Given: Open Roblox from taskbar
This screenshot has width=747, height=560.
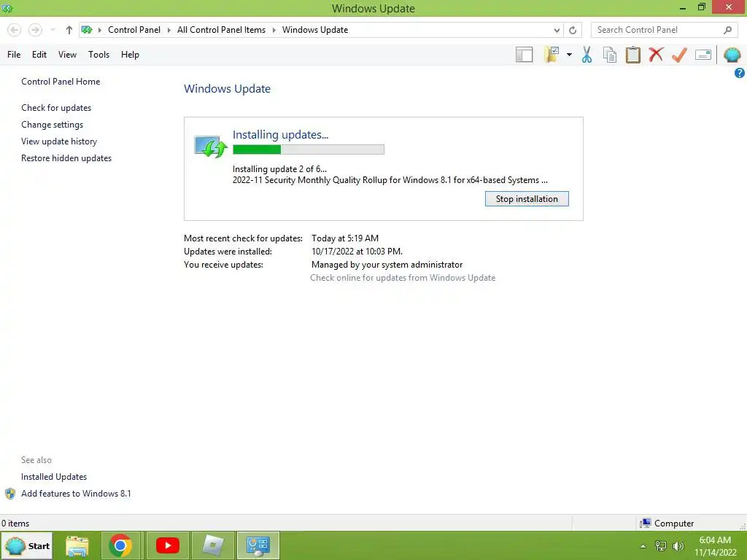Looking at the screenshot, I should pyautogui.click(x=213, y=545).
